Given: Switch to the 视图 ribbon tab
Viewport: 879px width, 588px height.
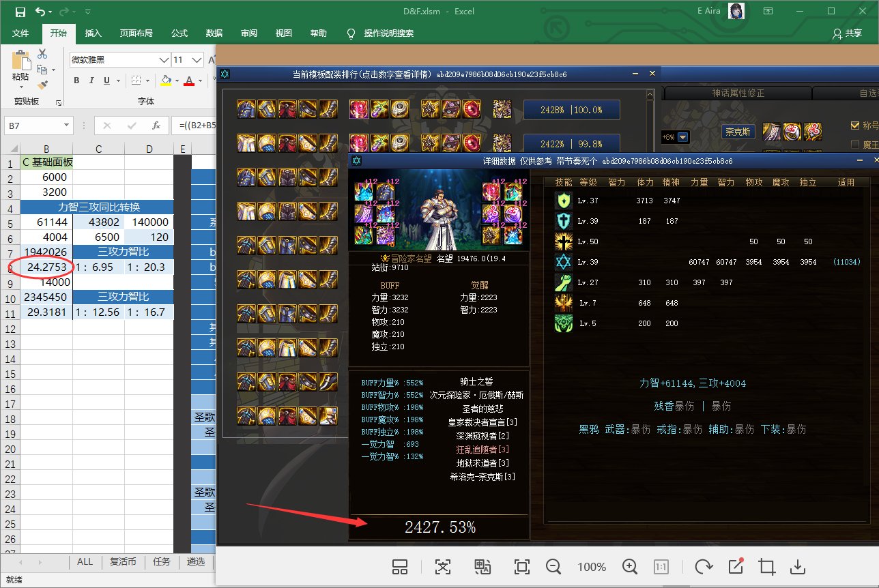Looking at the screenshot, I should tap(284, 33).
